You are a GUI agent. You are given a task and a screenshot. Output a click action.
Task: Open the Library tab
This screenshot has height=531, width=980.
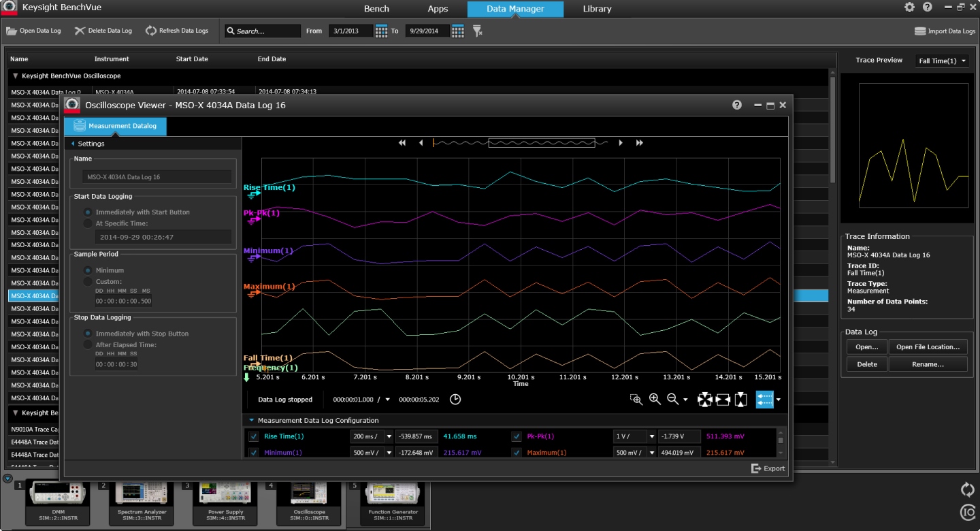point(597,9)
